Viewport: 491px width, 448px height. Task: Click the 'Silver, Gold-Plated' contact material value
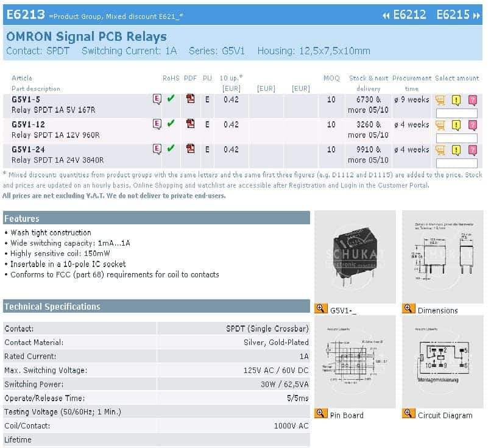click(276, 343)
